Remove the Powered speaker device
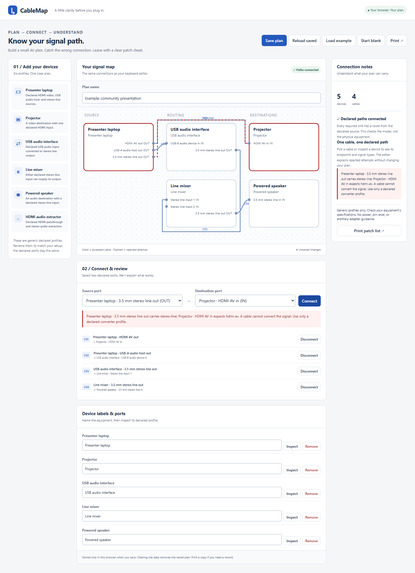Viewport: 415px width, 573px height. click(311, 541)
